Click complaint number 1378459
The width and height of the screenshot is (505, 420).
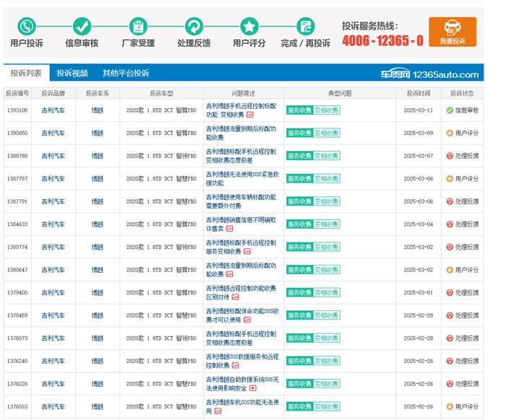(x=17, y=315)
